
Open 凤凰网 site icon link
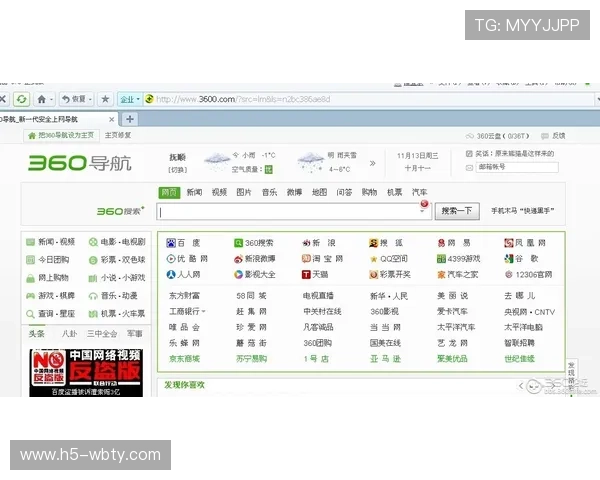[509, 243]
